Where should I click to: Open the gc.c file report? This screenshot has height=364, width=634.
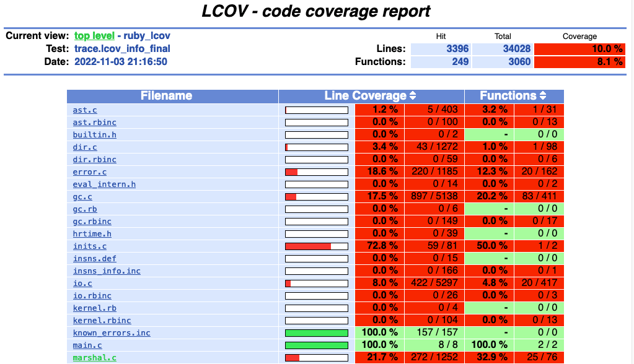point(82,197)
